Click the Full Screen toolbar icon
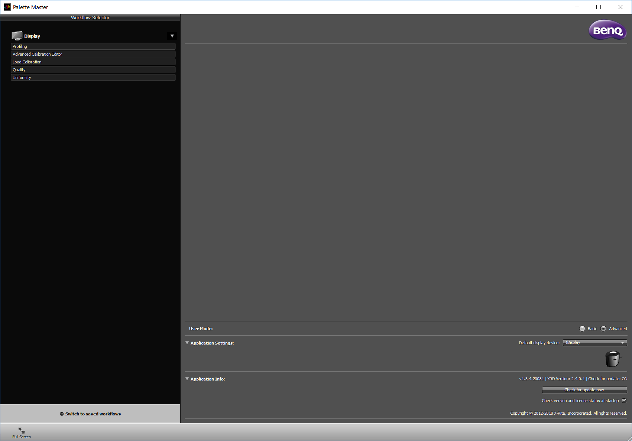The width and height of the screenshot is (632, 441). point(21,433)
